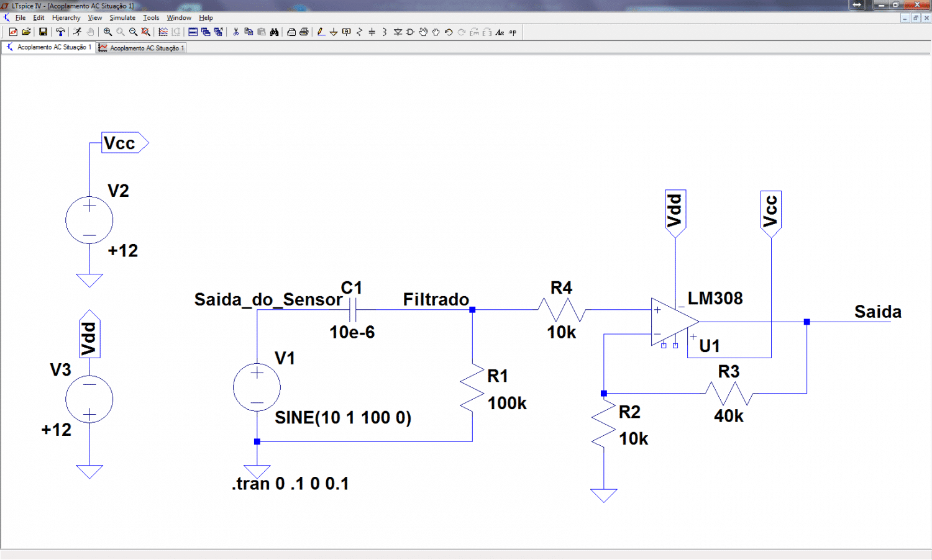The width and height of the screenshot is (932, 560).
Task: Select the Diode component tool
Action: [398, 32]
